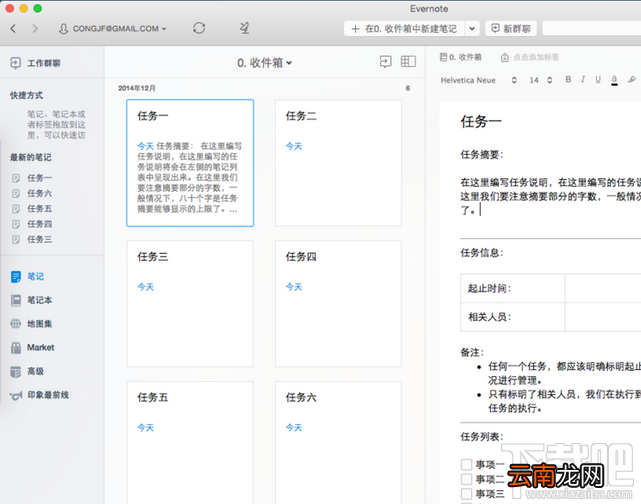641x504 pixels.
Task: Expand the new note type dropdown arrow
Action: pos(472,29)
